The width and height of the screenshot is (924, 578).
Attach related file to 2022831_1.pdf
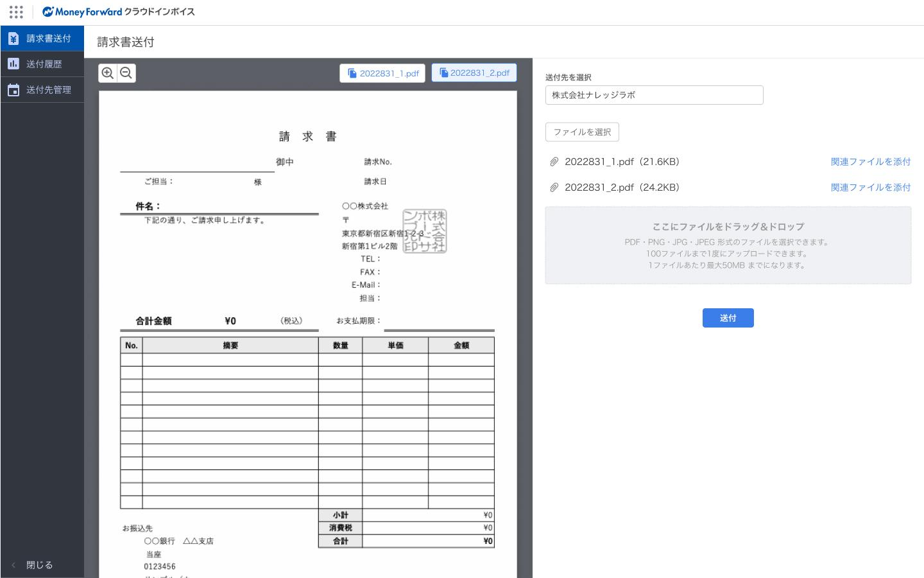tap(871, 162)
